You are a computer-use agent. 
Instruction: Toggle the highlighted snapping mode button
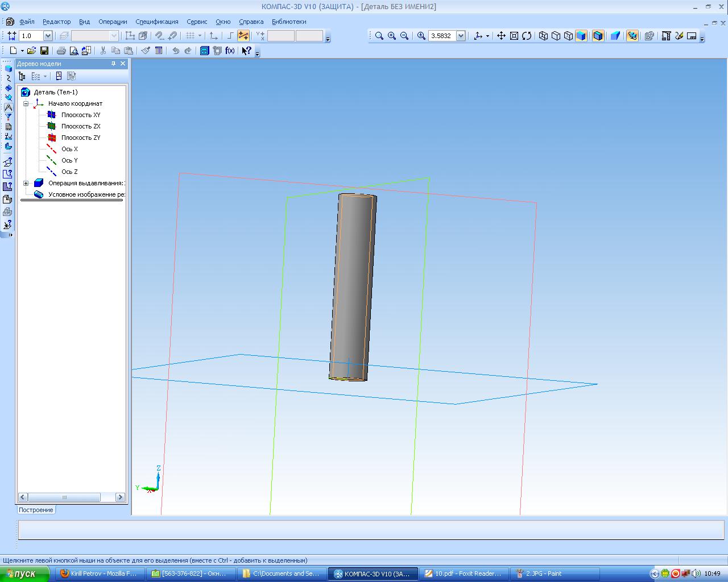click(x=243, y=36)
